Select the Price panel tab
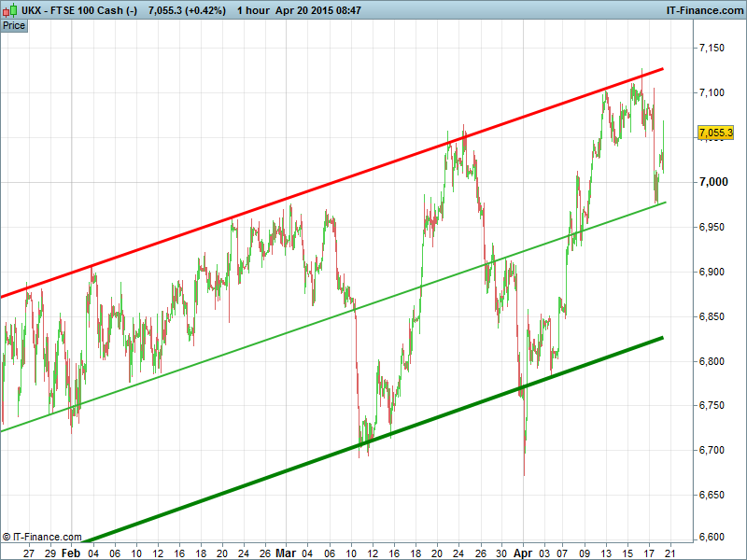The image size is (747, 560). pos(14,25)
